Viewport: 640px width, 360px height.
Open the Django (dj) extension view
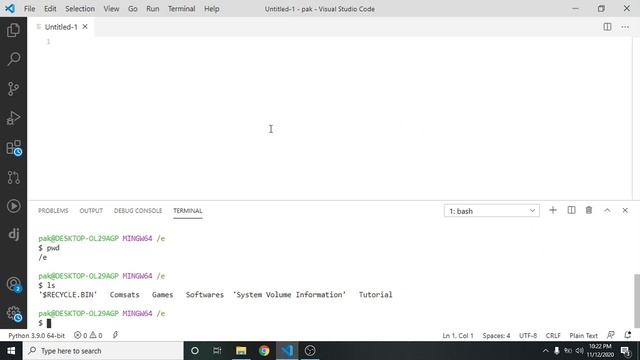pos(13,234)
